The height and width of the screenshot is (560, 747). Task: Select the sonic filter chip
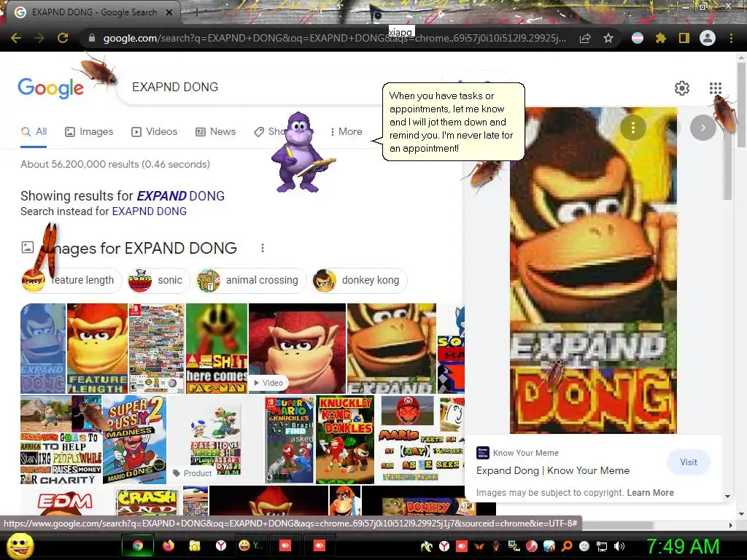click(158, 281)
